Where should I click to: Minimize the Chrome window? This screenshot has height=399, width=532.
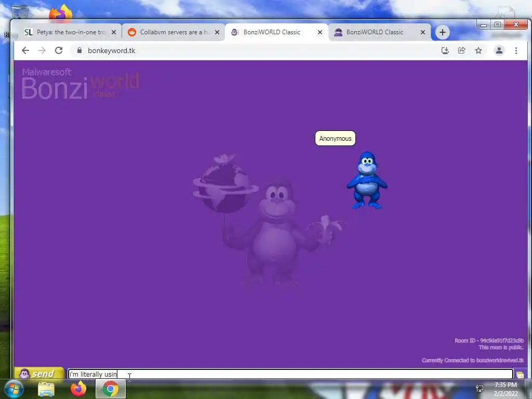(x=484, y=24)
